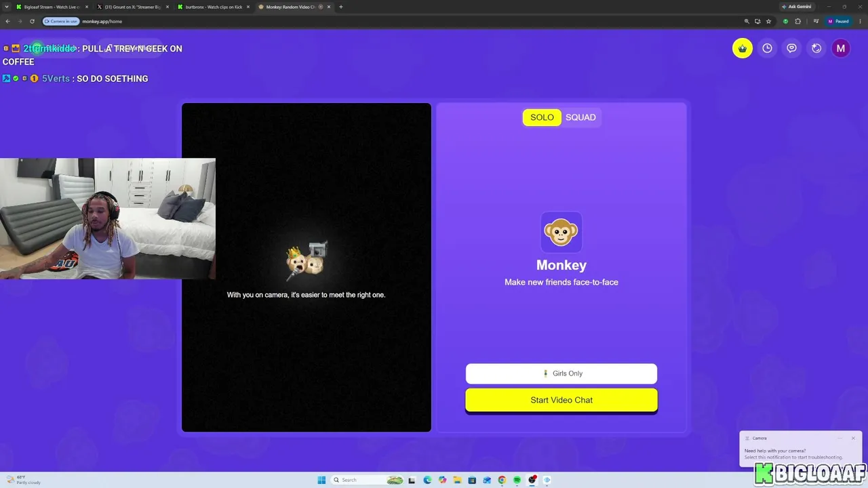868x488 pixels.
Task: Bookmark this page with the star
Action: pos(768,21)
